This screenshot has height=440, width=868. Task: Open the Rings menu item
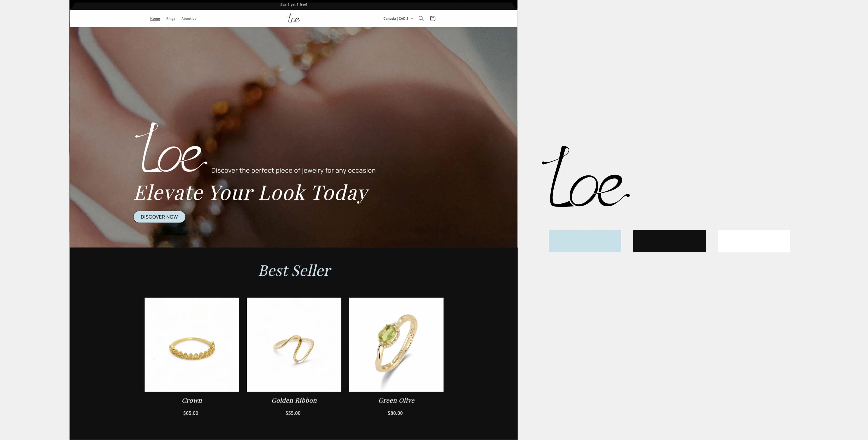pos(170,19)
